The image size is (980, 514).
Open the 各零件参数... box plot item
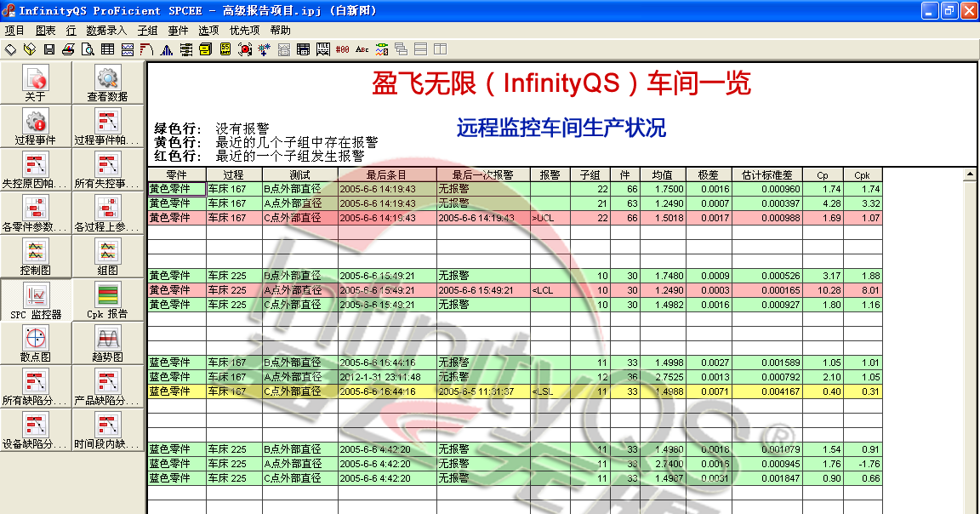pyautogui.click(x=36, y=213)
